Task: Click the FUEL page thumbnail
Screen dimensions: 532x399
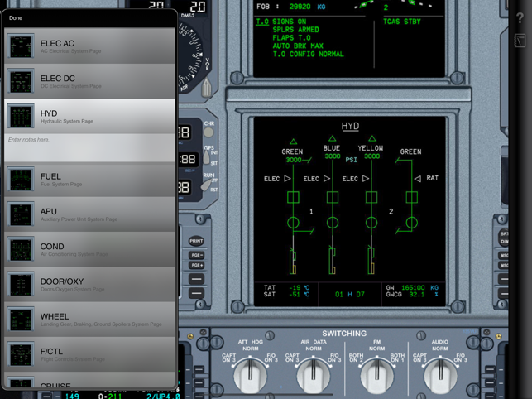Action: point(21,179)
